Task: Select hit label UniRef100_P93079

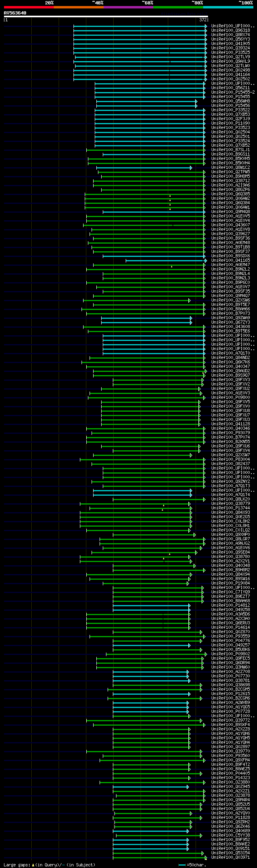Action: (230, 433)
